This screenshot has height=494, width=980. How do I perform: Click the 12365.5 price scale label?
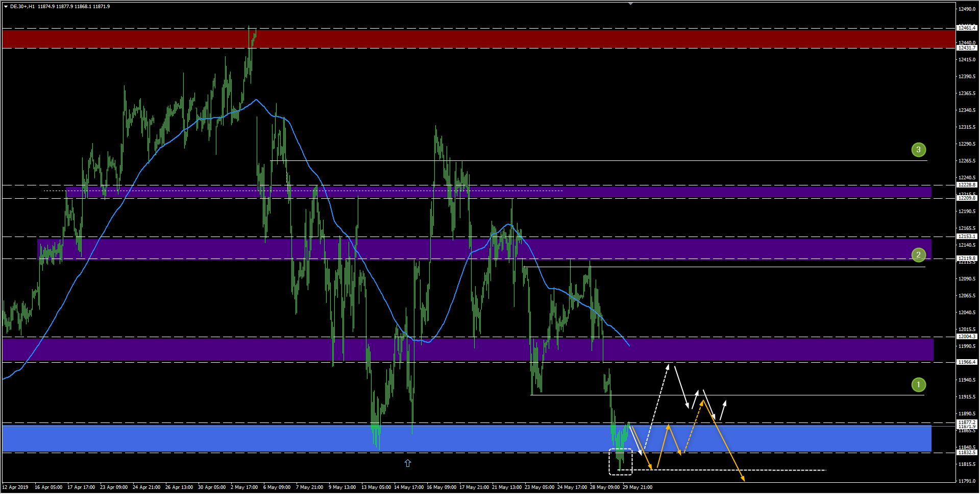(x=967, y=93)
